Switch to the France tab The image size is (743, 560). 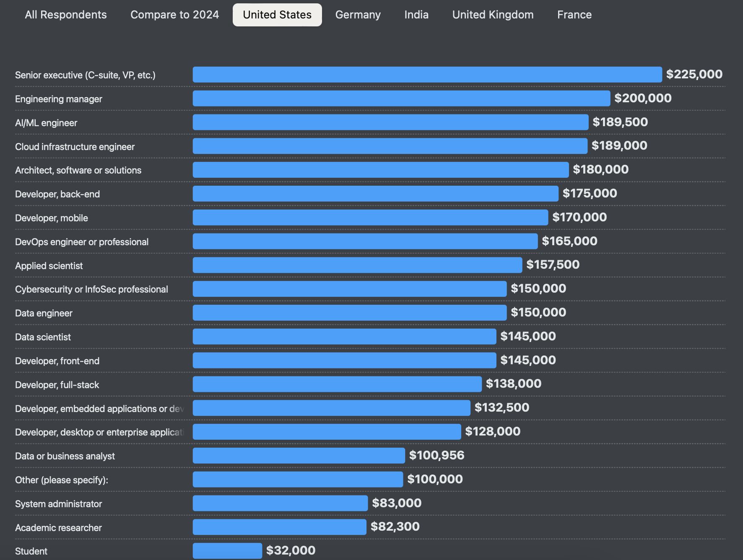pos(574,15)
